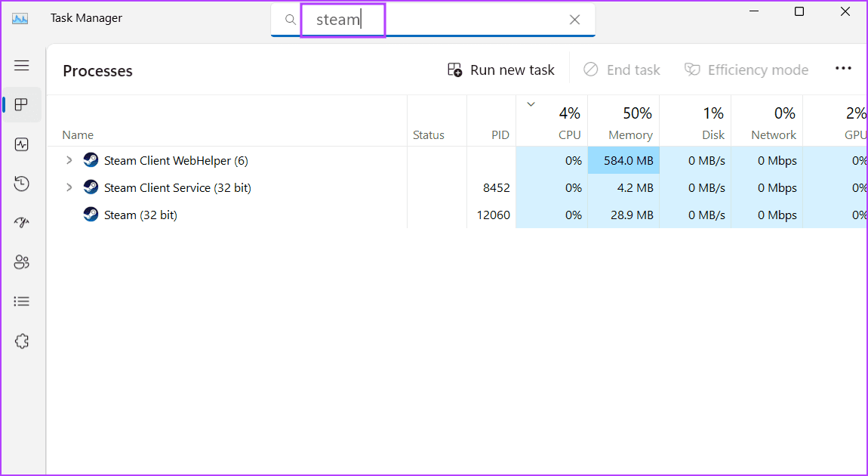Sort by the Disk column header
Image resolution: width=868 pixels, height=476 pixels.
695,121
